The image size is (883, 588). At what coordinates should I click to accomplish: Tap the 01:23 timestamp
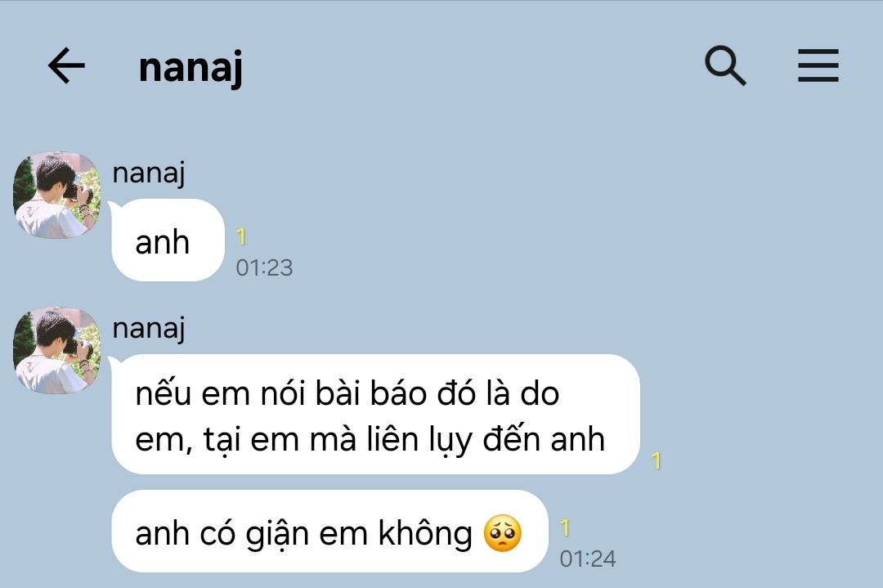pyautogui.click(x=264, y=268)
